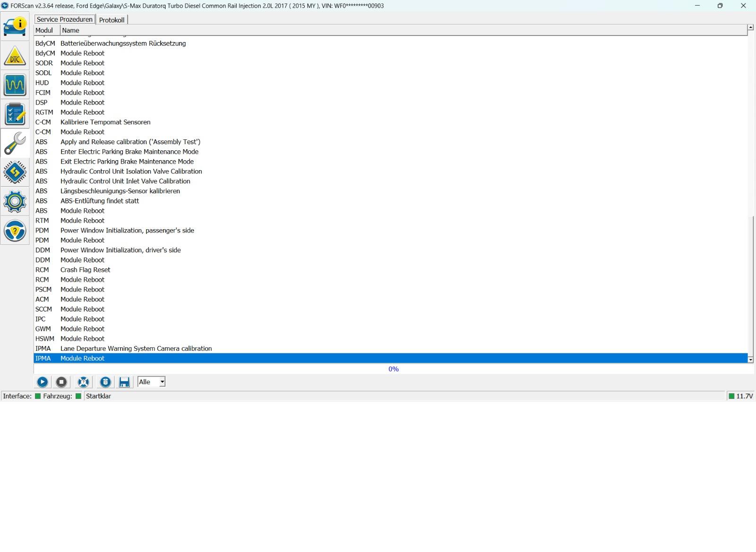Select RCM Module Reboot row
The image size is (756, 552).
click(391, 280)
